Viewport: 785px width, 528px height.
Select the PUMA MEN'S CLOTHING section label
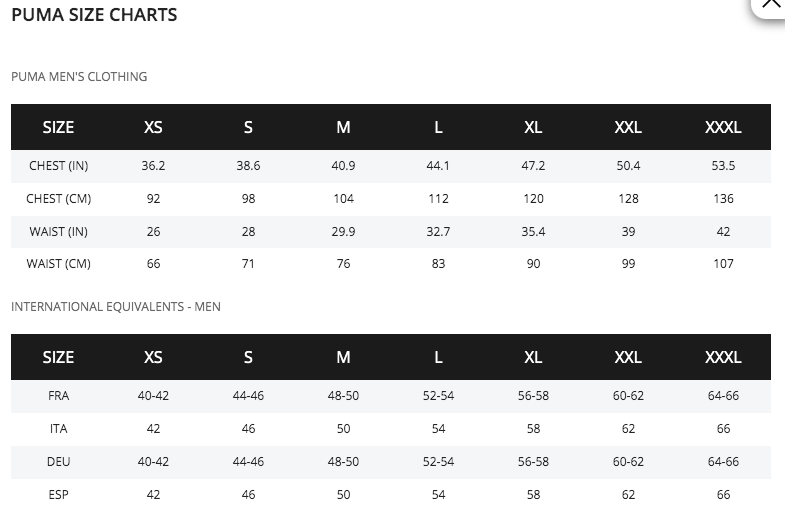tap(79, 77)
